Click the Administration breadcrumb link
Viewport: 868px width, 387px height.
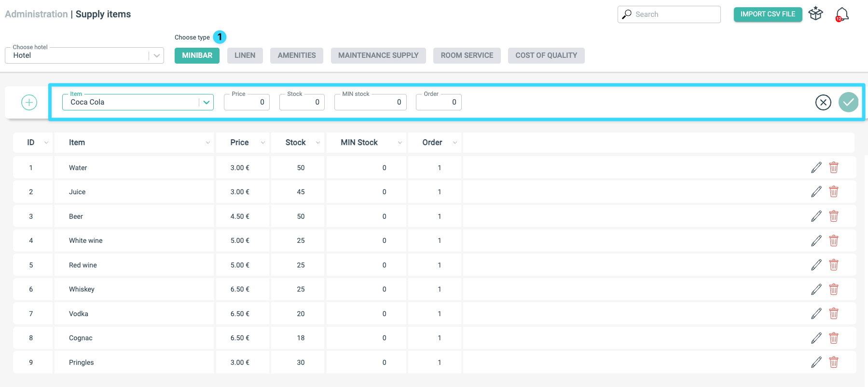click(36, 14)
